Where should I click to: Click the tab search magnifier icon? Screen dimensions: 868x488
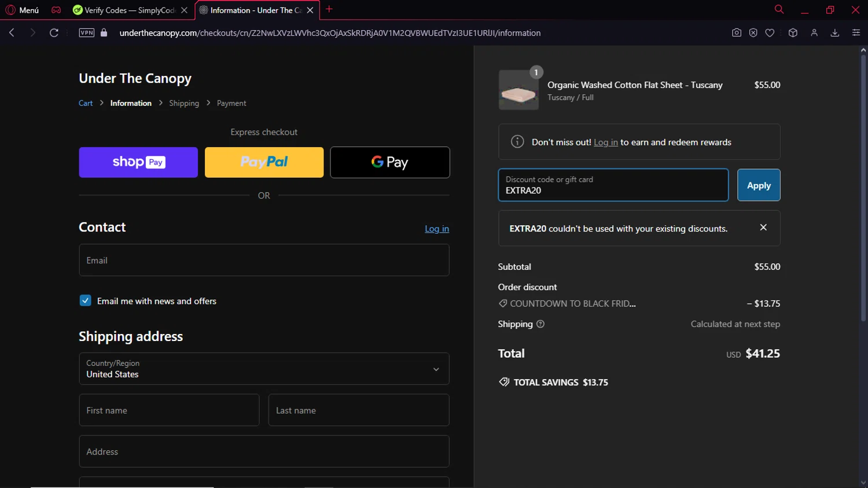[779, 9]
